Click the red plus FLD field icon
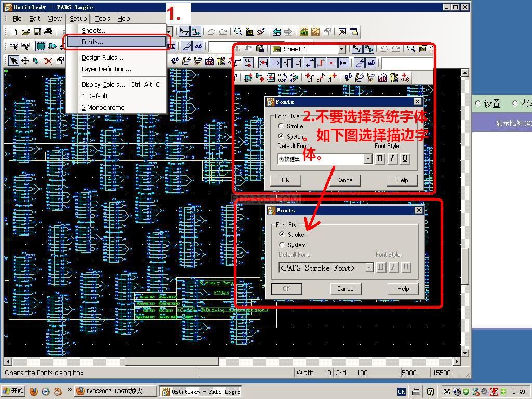Image resolution: width=532 pixels, height=399 pixels. tap(405, 78)
